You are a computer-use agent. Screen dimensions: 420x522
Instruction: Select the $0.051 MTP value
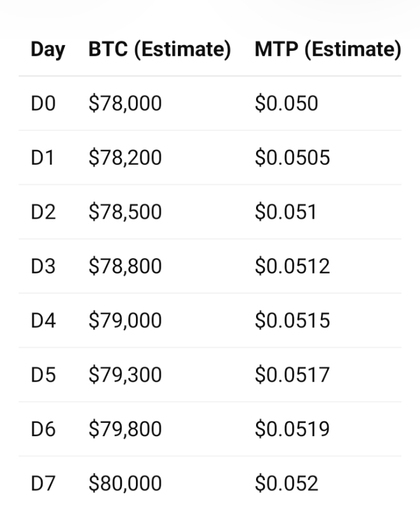coord(285,212)
